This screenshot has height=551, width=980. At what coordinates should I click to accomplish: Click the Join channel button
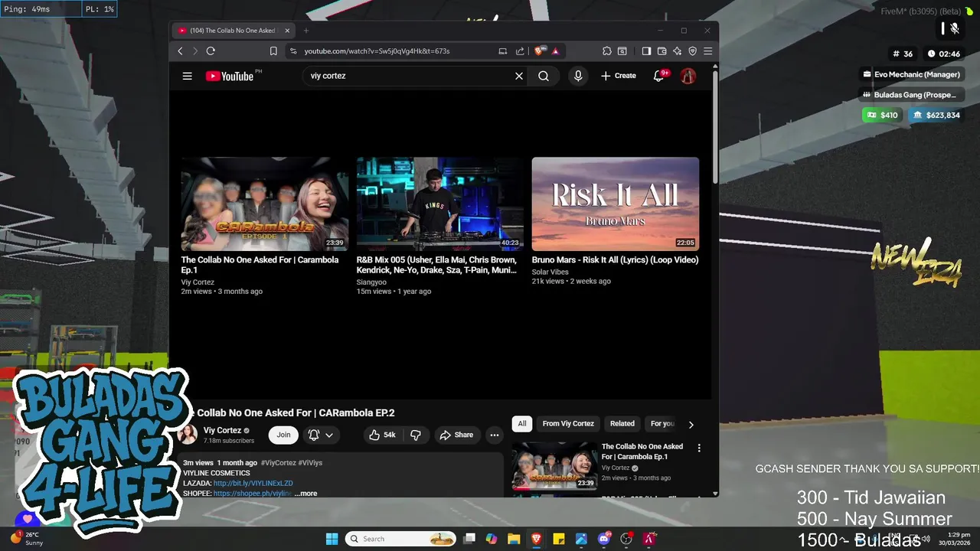click(283, 435)
